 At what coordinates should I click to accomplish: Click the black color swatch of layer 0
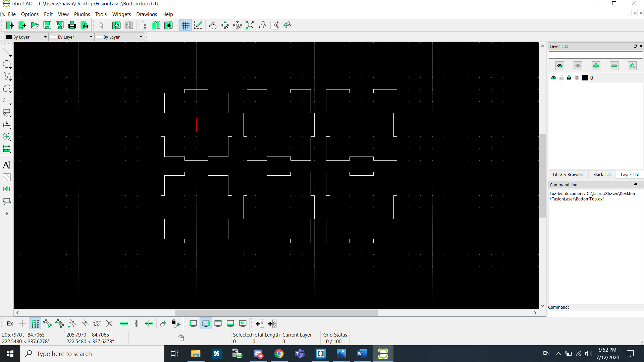(585, 78)
